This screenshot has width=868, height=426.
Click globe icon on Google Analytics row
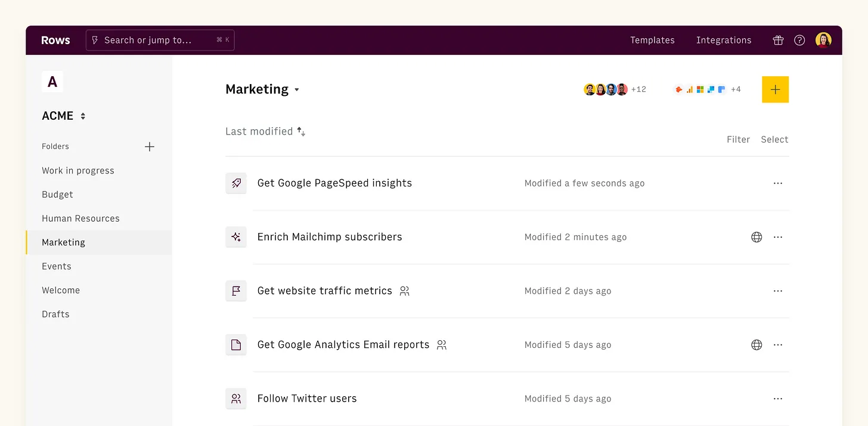(x=757, y=345)
